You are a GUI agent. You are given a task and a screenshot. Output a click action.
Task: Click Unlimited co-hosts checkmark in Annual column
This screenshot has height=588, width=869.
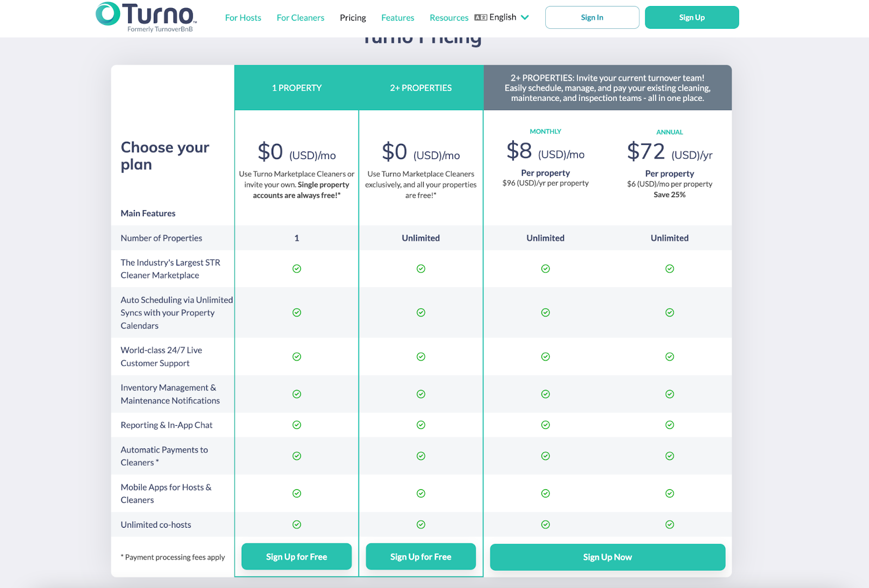tap(669, 524)
